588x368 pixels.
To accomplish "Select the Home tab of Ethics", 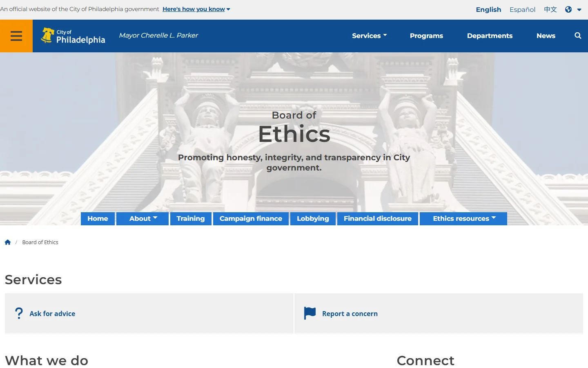I will click(x=98, y=218).
